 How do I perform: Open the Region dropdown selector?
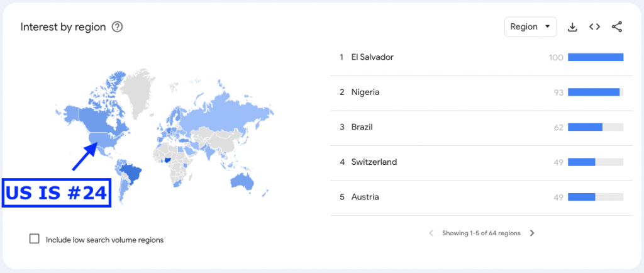[530, 27]
